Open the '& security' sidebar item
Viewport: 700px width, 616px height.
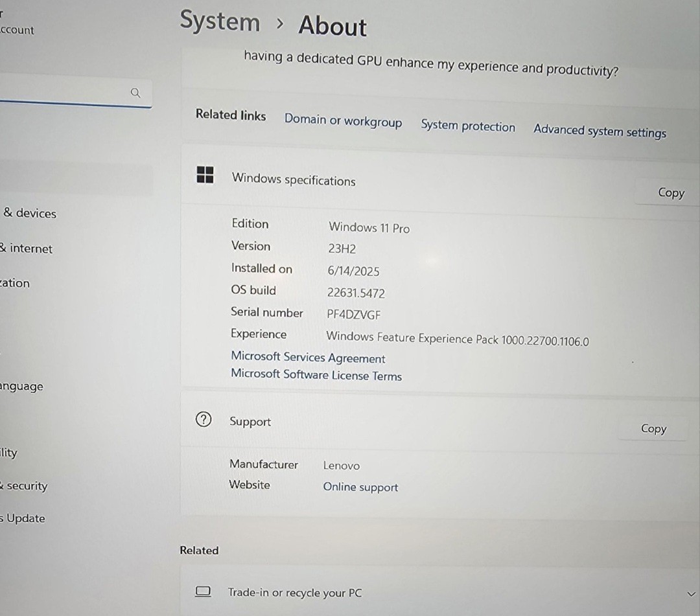[x=24, y=486]
